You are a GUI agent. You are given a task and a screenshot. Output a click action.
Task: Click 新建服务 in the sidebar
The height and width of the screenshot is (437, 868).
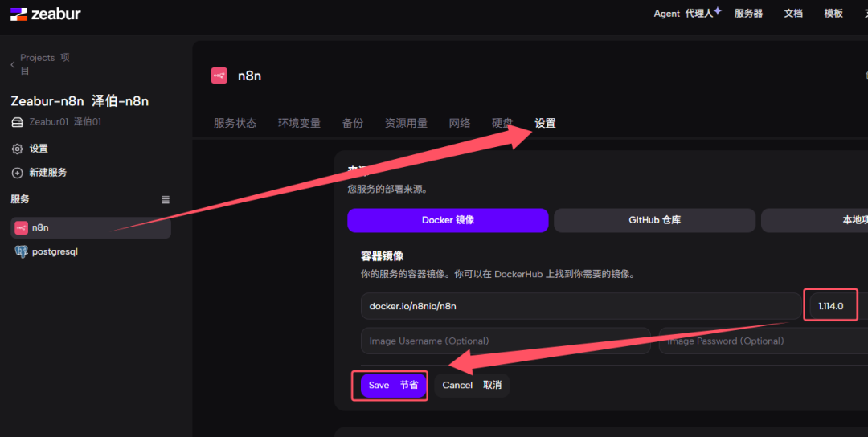click(x=48, y=173)
